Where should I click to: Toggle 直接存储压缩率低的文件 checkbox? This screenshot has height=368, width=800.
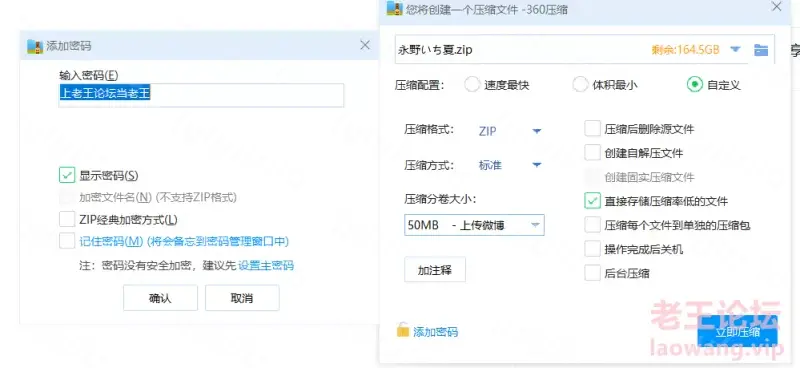592,201
